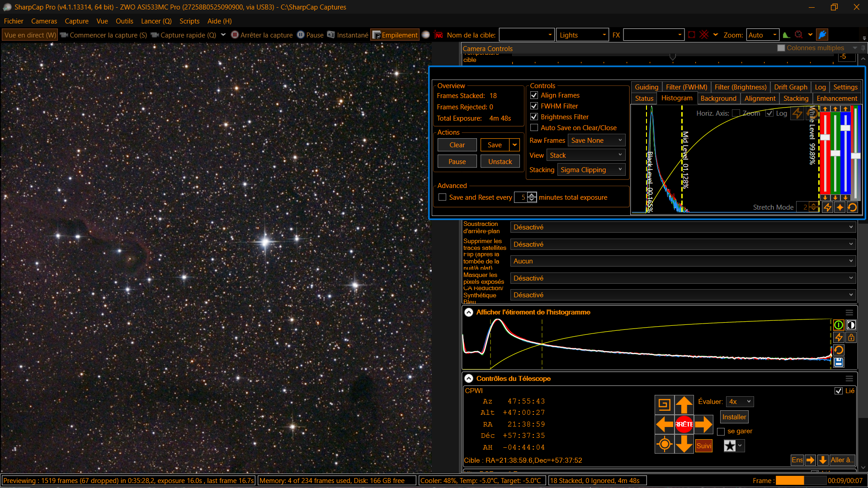Click the black star favorites icon
The image size is (868, 488).
[x=730, y=446]
